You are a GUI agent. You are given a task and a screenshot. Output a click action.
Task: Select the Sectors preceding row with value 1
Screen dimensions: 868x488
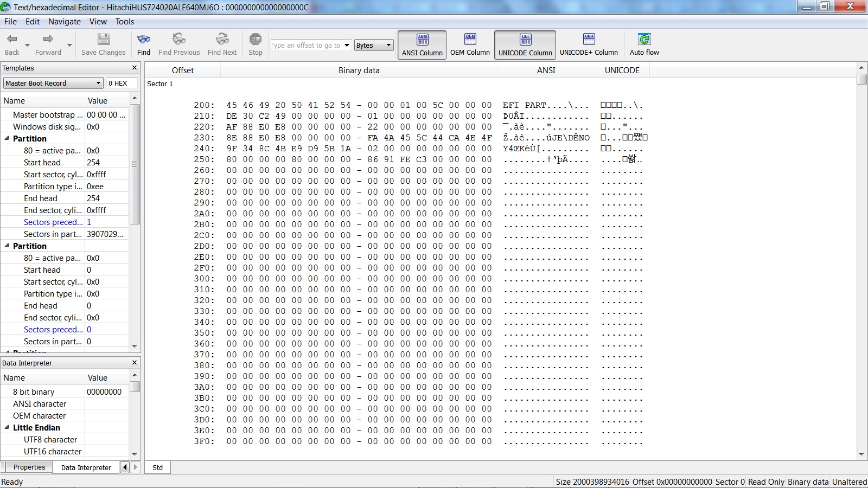tap(65, 222)
